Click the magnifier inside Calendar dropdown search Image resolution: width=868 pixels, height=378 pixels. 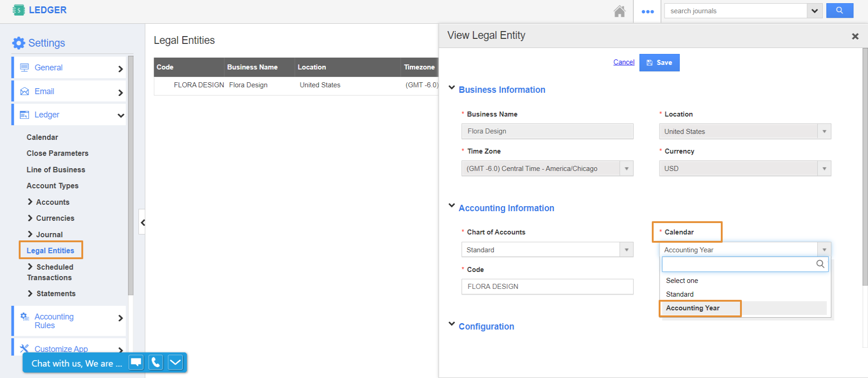820,264
